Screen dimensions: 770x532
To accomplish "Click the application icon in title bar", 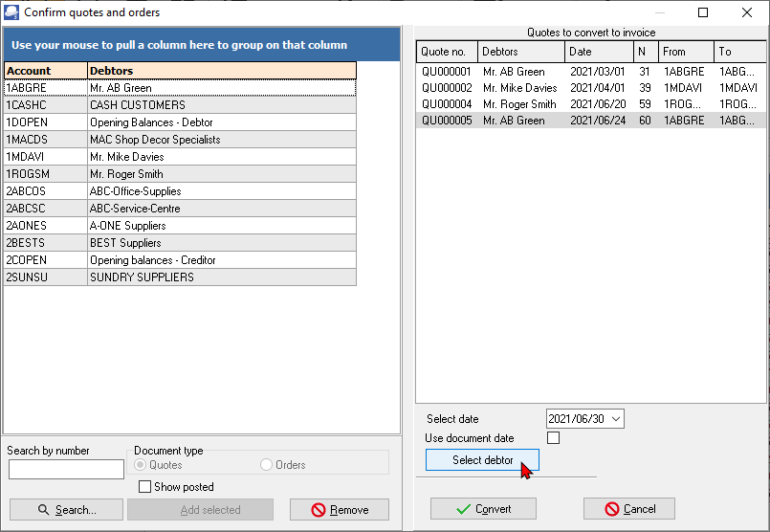I will click(x=11, y=12).
